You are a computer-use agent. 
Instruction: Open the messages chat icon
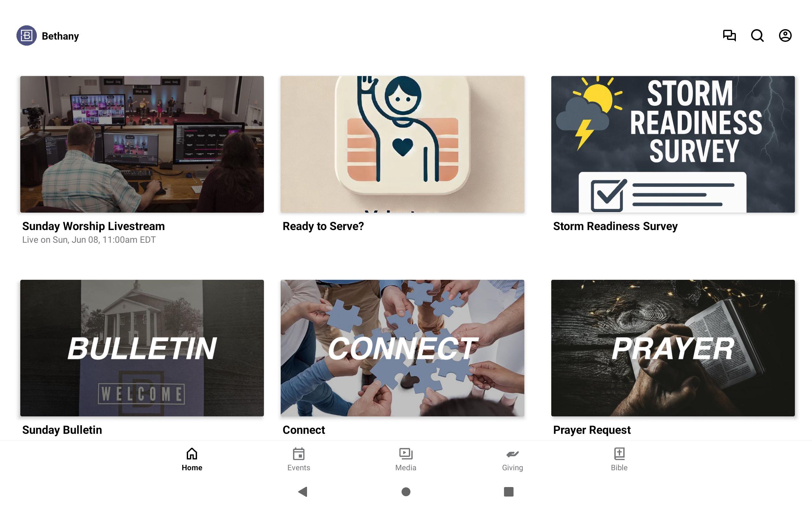(x=729, y=35)
